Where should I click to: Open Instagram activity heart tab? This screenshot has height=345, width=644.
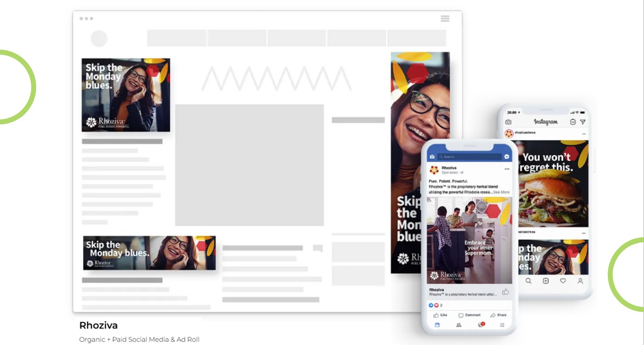[563, 281]
